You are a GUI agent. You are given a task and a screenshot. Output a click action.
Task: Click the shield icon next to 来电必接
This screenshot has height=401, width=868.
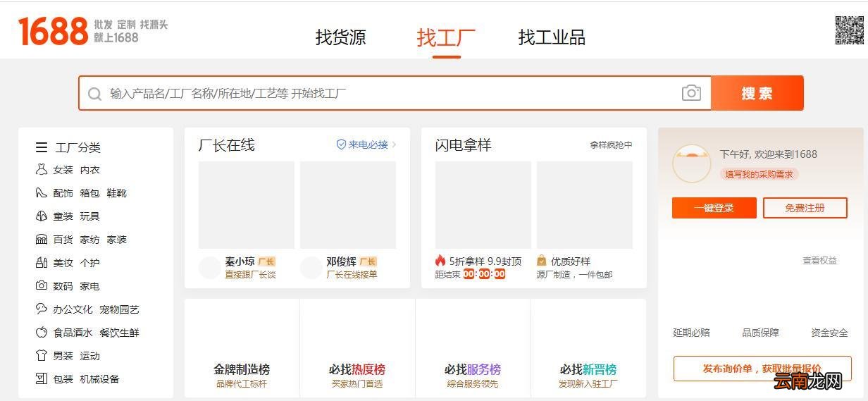(341, 144)
